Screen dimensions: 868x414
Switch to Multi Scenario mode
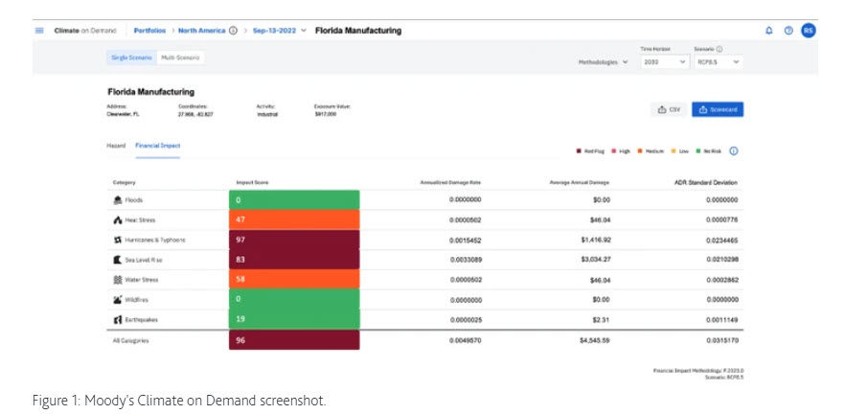pyautogui.click(x=180, y=57)
